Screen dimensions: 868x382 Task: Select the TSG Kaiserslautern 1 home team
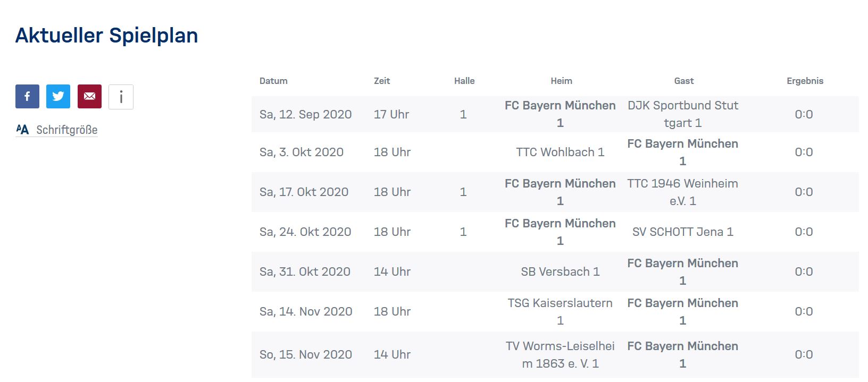pos(560,311)
